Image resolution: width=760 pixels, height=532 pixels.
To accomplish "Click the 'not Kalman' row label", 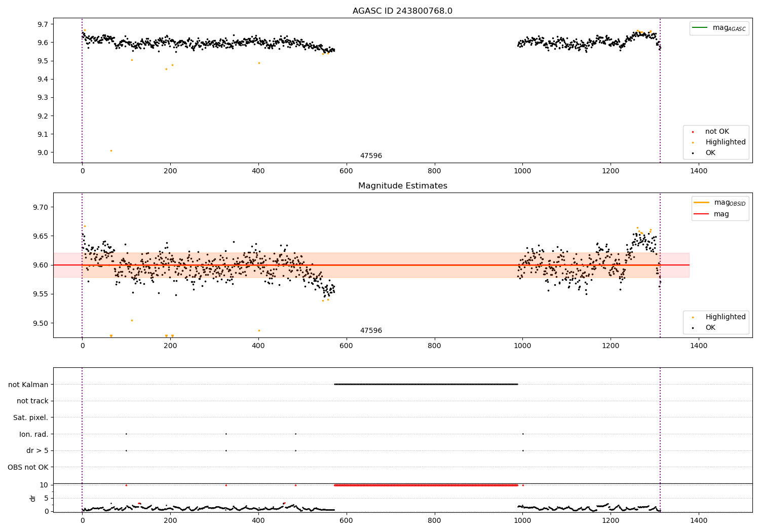I will point(28,385).
